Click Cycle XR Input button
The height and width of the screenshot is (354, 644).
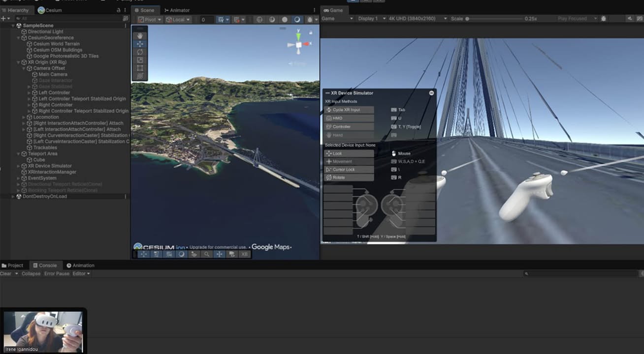coord(349,110)
